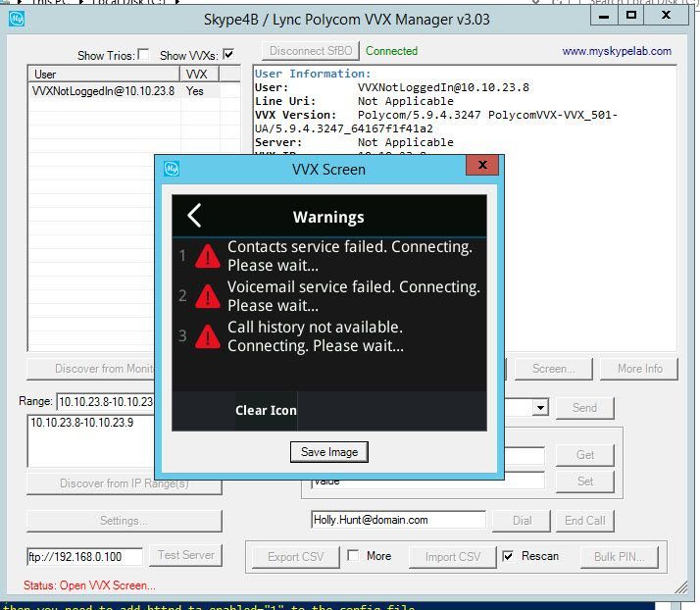Click Disconnect SfBO button
The image size is (700, 610).
point(311,51)
